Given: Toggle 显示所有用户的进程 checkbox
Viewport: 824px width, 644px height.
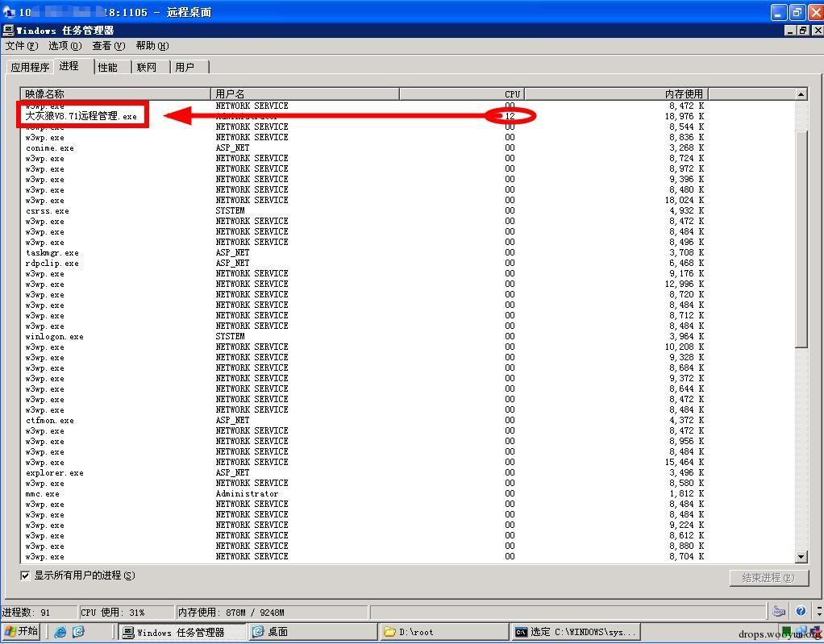Looking at the screenshot, I should (x=25, y=575).
